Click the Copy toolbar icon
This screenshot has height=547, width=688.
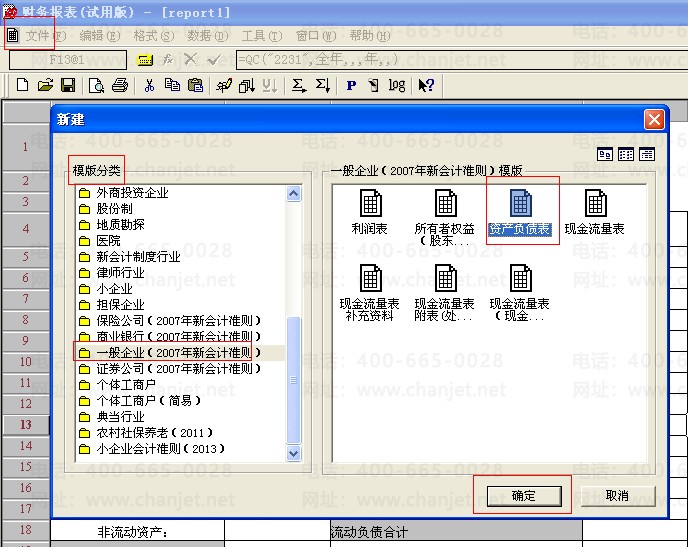172,85
